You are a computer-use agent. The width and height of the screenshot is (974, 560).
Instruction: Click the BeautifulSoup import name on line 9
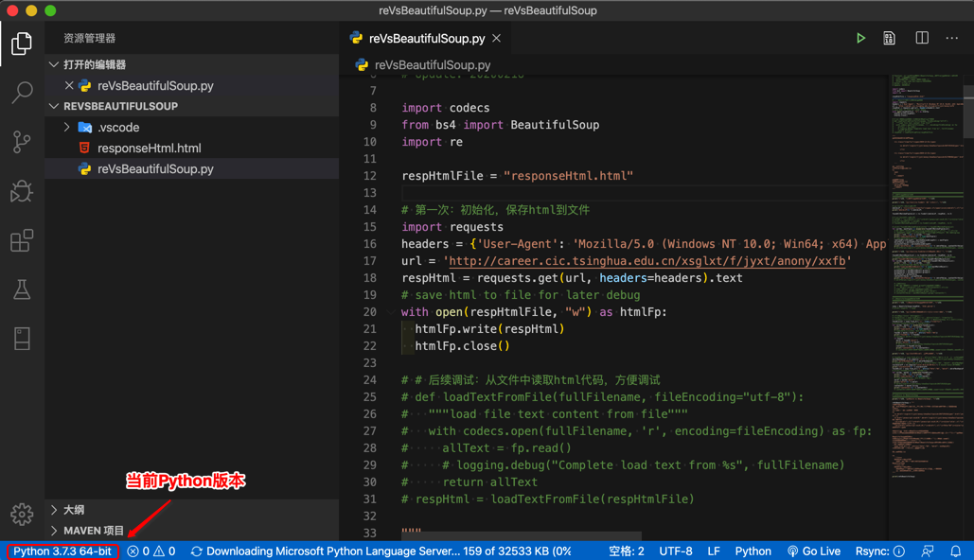pyautogui.click(x=555, y=125)
